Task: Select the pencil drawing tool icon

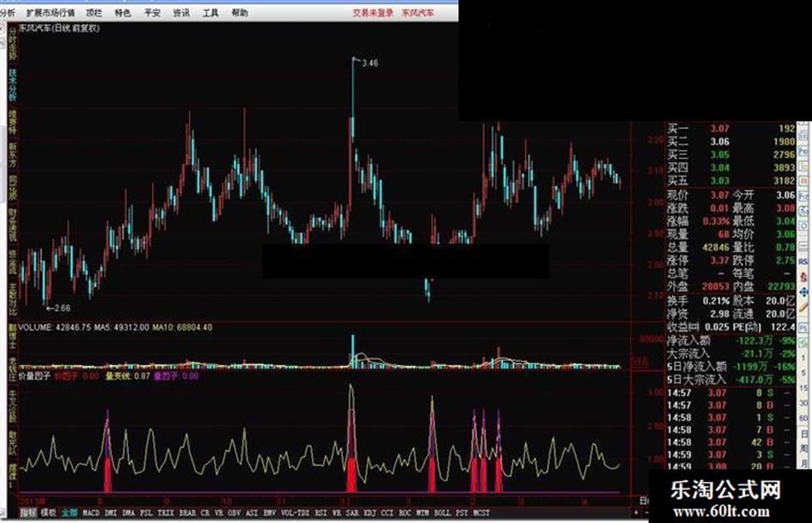Action: (803, 307)
